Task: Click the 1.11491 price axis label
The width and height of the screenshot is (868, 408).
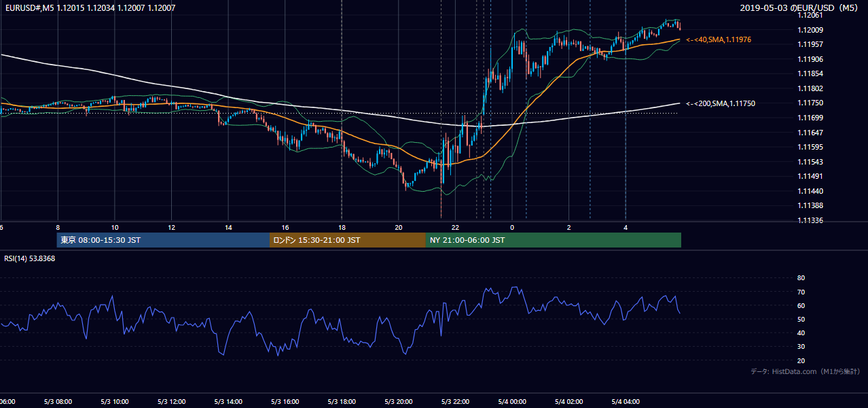Action: pyautogui.click(x=810, y=176)
